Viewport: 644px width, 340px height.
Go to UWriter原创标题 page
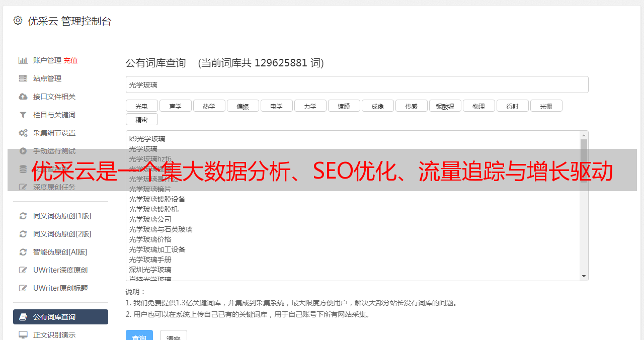(x=60, y=288)
